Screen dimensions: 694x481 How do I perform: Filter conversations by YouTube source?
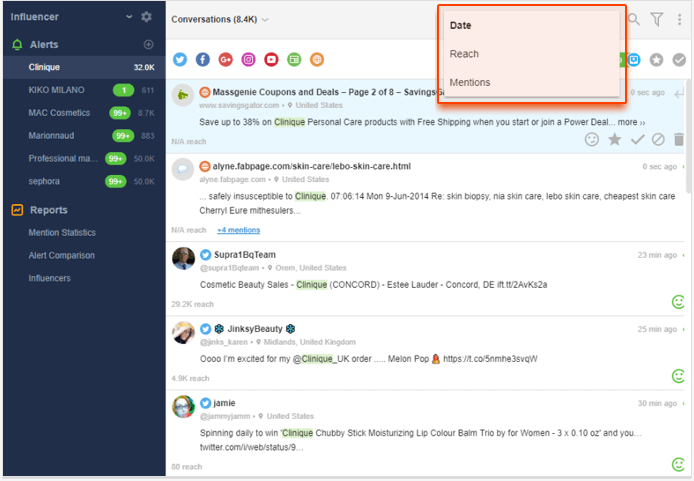[x=271, y=59]
